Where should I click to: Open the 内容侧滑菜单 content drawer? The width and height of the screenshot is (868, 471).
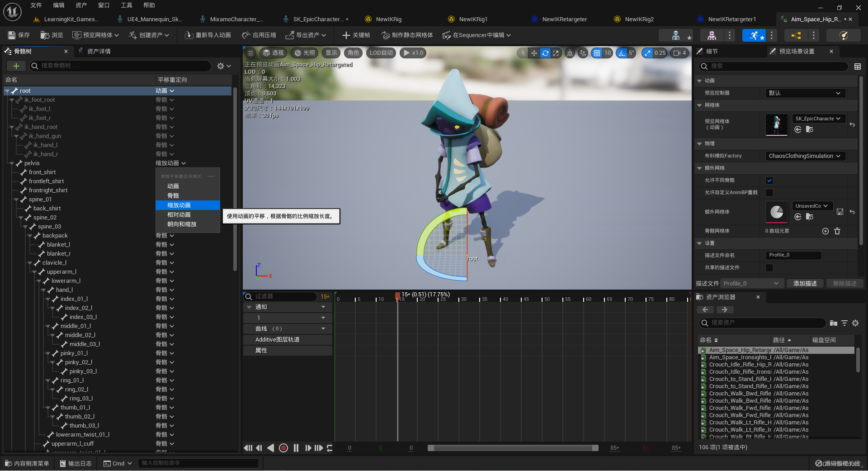[27, 464]
